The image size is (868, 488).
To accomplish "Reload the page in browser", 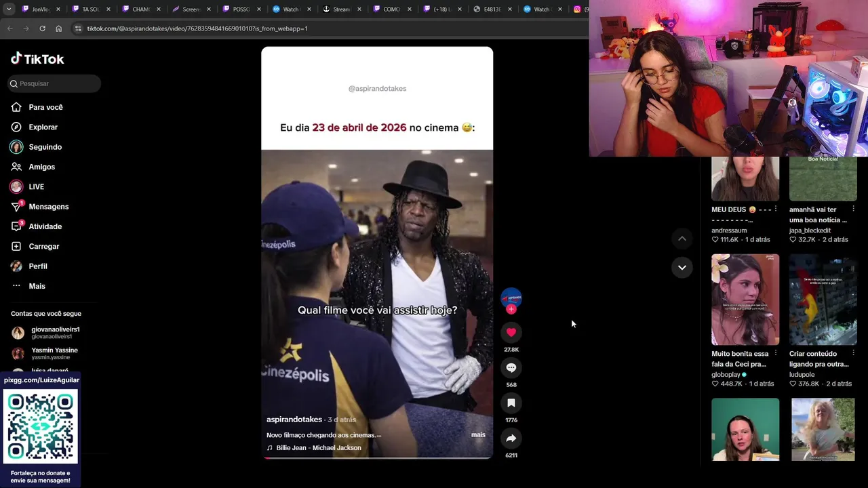I will click(x=42, y=28).
